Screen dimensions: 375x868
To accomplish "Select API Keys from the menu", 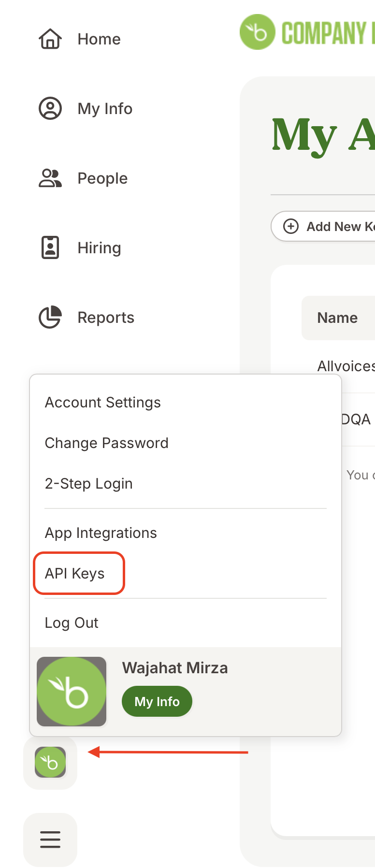I will (x=75, y=573).
